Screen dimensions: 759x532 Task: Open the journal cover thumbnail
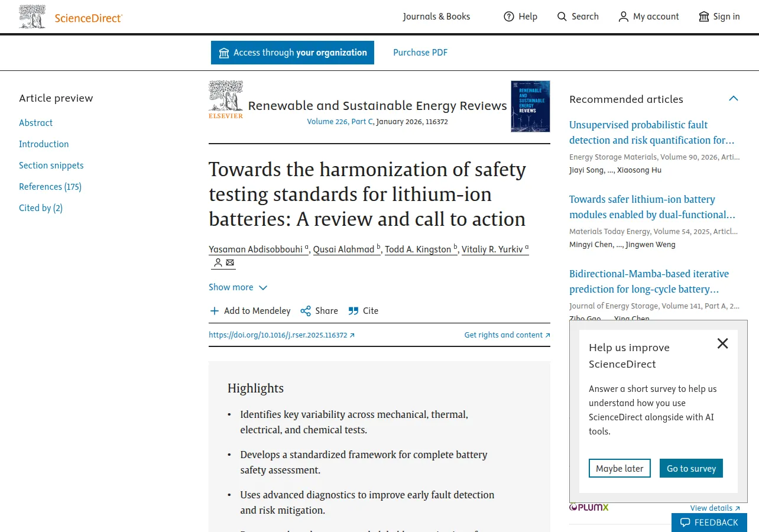(530, 106)
